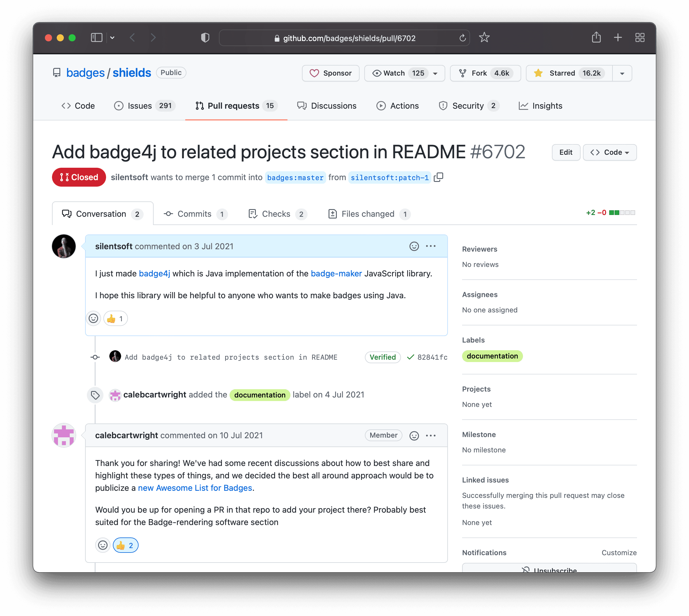
Task: Go back in browser history
Action: click(132, 38)
